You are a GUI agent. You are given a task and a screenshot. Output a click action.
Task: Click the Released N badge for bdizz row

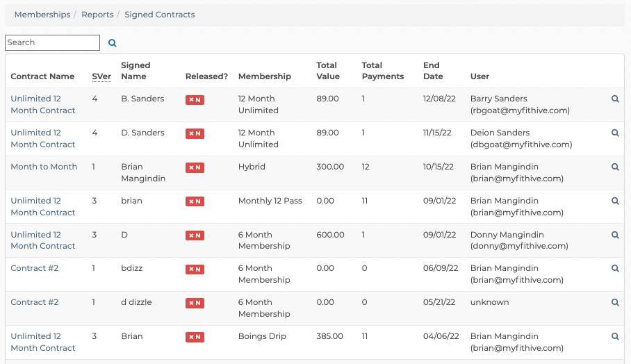pyautogui.click(x=195, y=270)
